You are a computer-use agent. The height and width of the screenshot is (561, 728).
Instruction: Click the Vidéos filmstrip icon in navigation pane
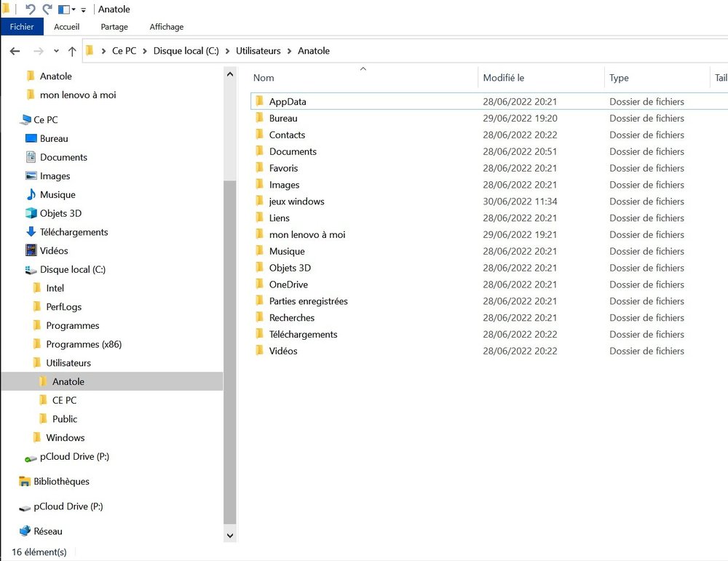pyautogui.click(x=31, y=251)
